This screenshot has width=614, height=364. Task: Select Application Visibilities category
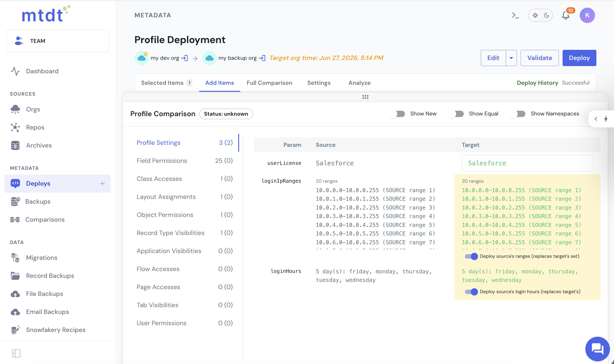pos(185,251)
